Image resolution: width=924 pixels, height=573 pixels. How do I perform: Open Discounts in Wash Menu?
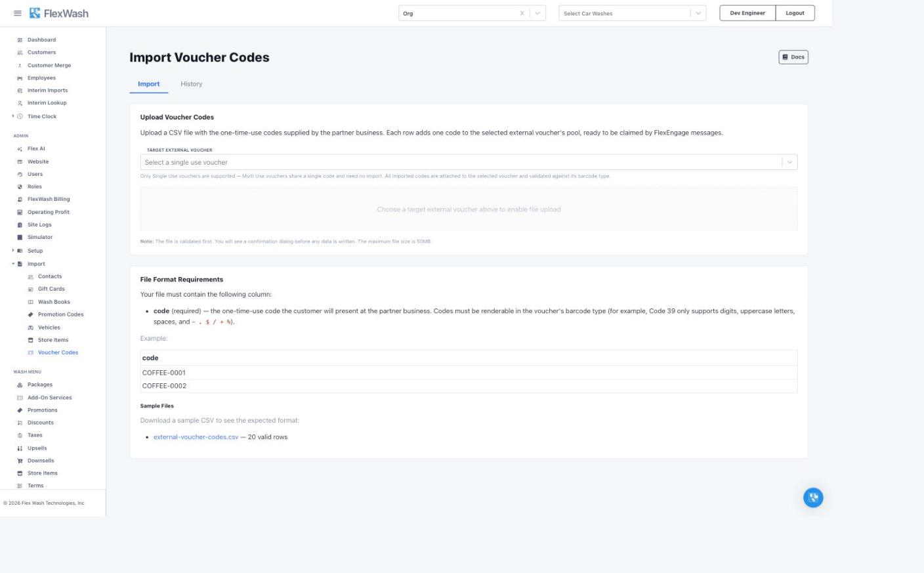click(x=41, y=423)
